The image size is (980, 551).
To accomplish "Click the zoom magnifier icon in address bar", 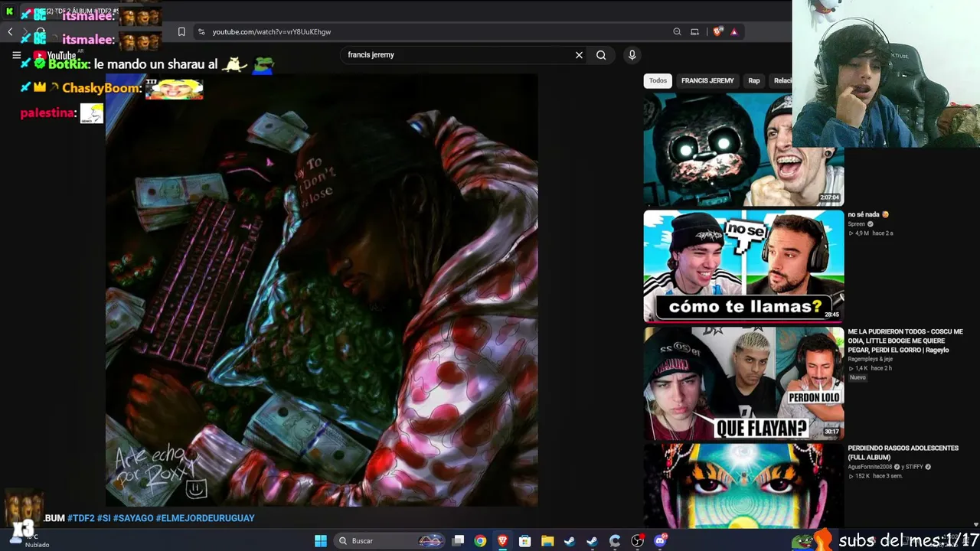I will pyautogui.click(x=677, y=32).
